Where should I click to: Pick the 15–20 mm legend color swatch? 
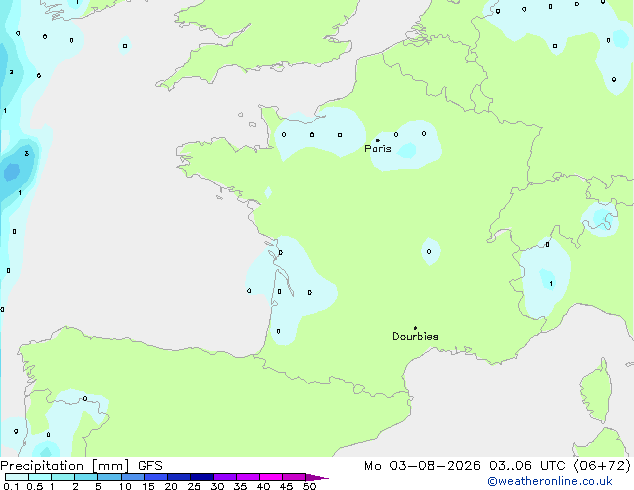pyautogui.click(x=156, y=477)
